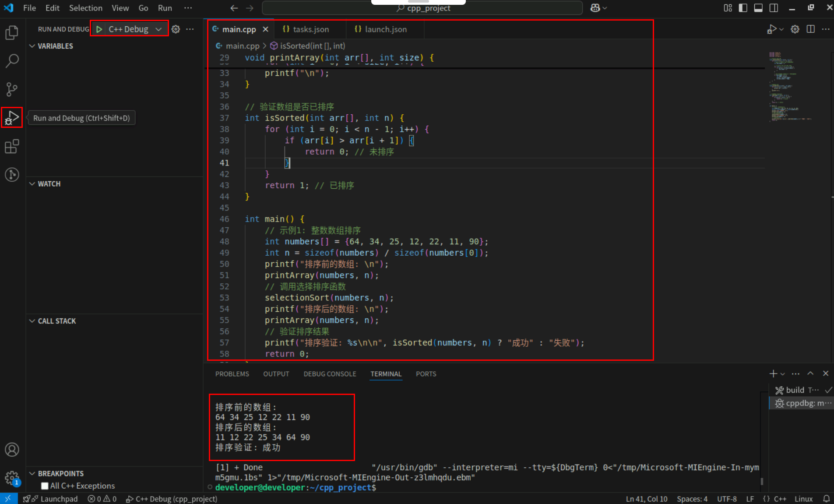This screenshot has width=834, height=504.
Task: Open launch.json via debug gear icon
Action: coord(176,29)
